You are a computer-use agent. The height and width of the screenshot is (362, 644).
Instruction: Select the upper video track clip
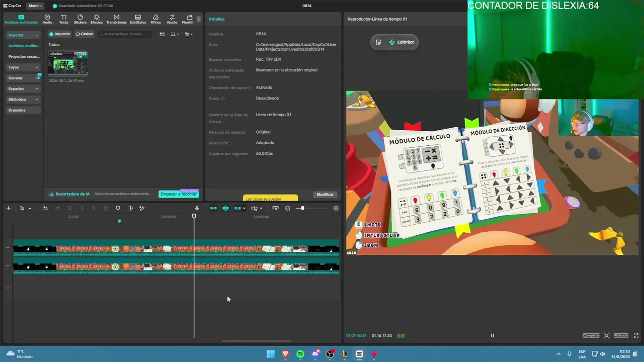tap(176, 249)
